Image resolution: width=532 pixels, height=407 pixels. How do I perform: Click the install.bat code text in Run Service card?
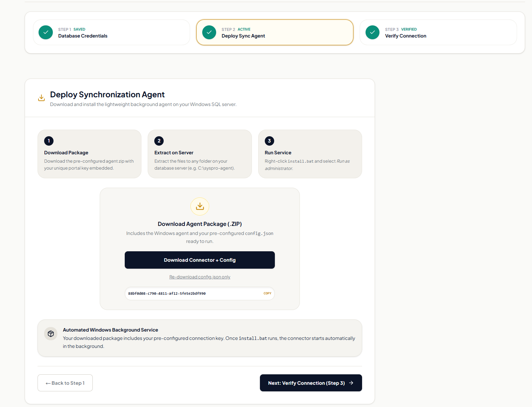(x=301, y=161)
